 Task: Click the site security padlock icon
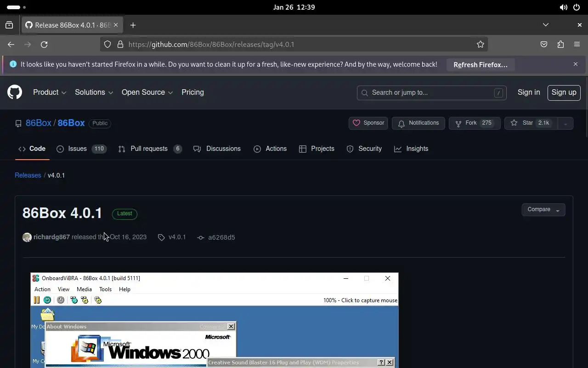point(120,44)
